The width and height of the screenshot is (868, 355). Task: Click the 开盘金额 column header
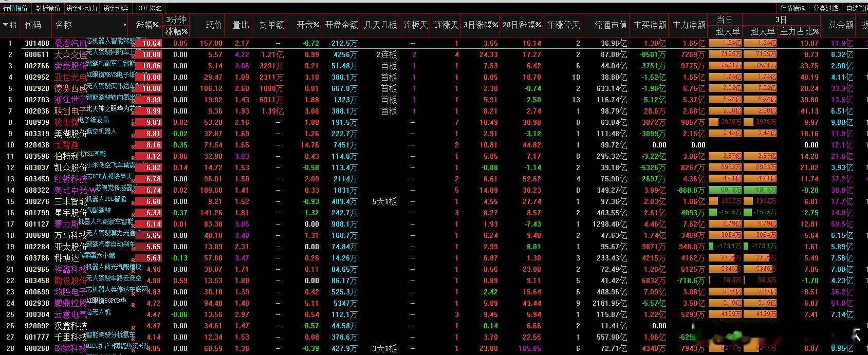click(x=341, y=25)
